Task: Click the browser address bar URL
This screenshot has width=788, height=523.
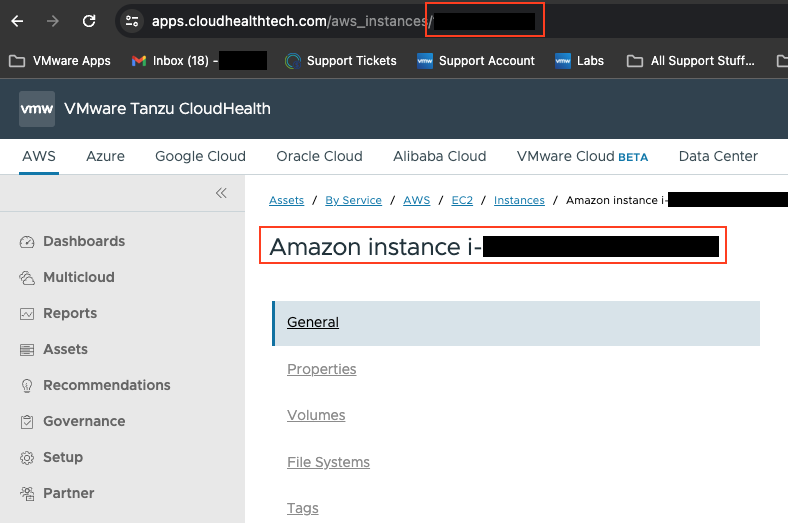Action: point(290,21)
